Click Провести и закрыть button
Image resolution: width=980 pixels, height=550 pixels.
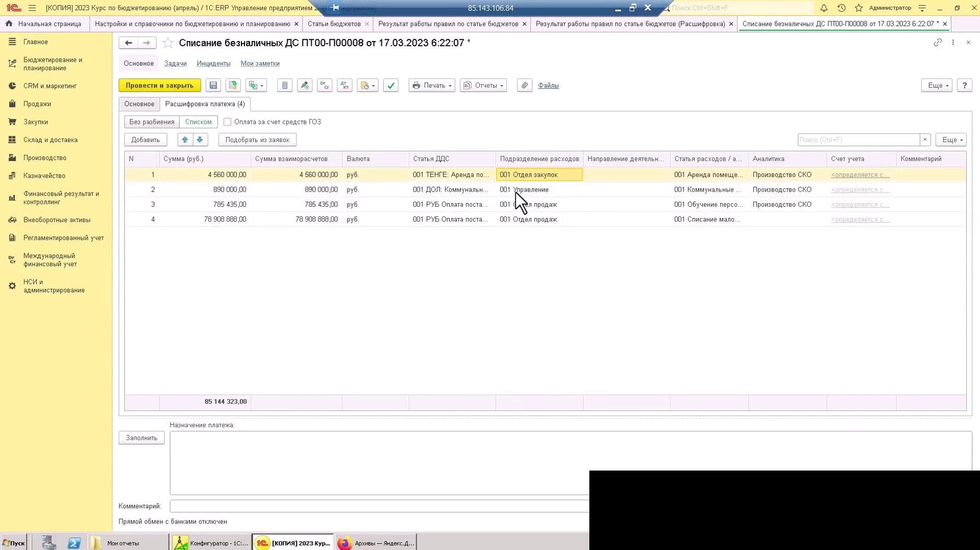tap(159, 86)
